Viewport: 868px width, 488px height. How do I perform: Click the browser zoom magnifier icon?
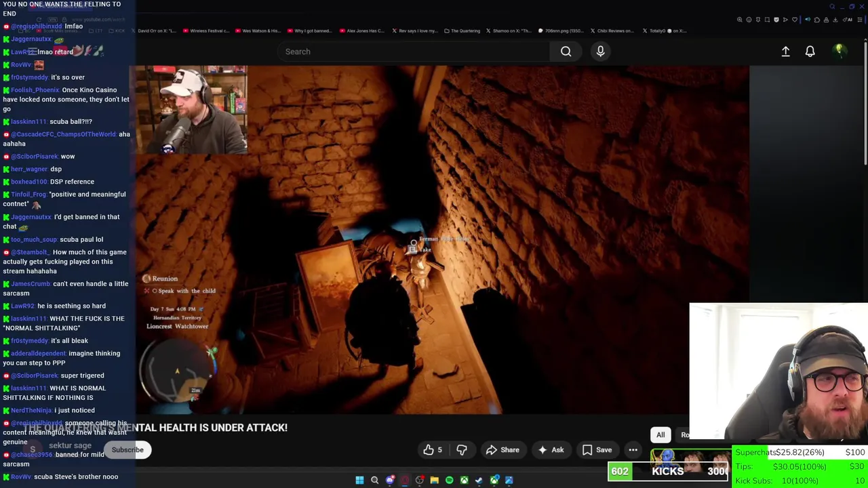coord(739,20)
